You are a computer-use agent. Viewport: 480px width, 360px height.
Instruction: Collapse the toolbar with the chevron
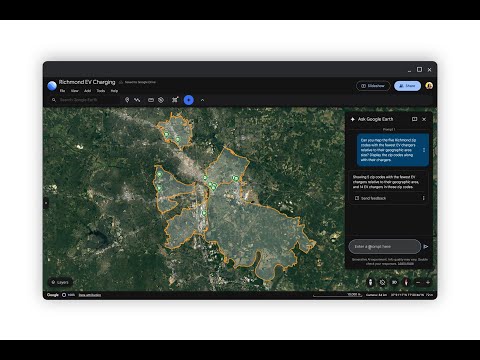point(202,100)
